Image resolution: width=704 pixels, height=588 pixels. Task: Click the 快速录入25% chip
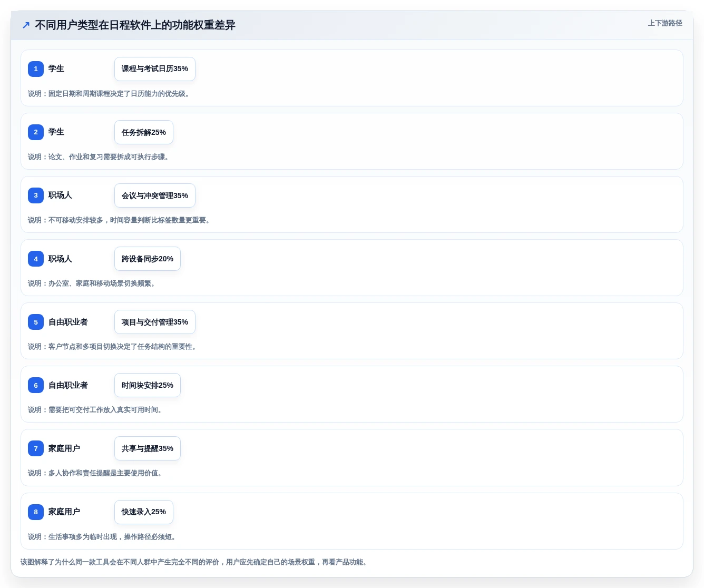(x=144, y=512)
